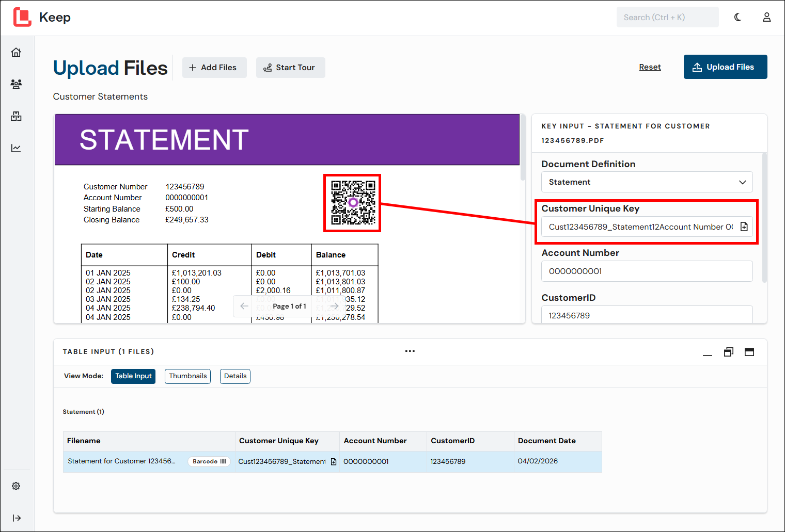Click the Customer Statements subtitle
This screenshot has height=532, width=785.
tap(100, 96)
